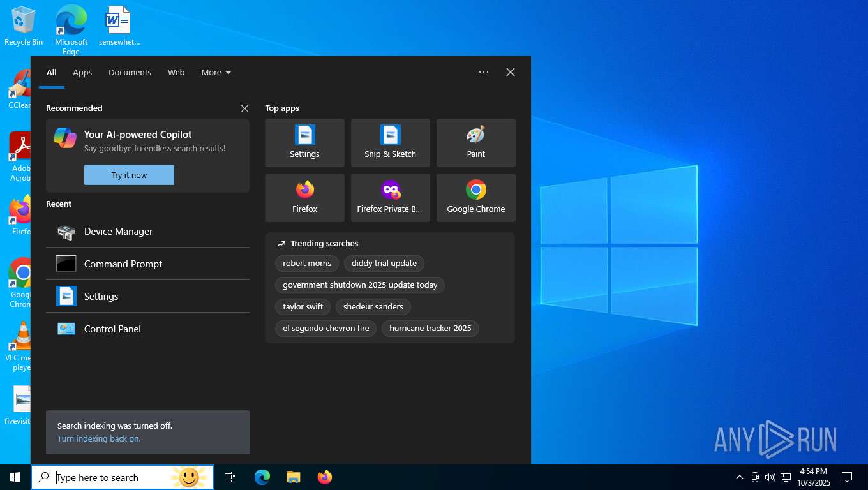Launch Firefox from Top apps tile
This screenshot has width=868, height=490.
[304, 198]
